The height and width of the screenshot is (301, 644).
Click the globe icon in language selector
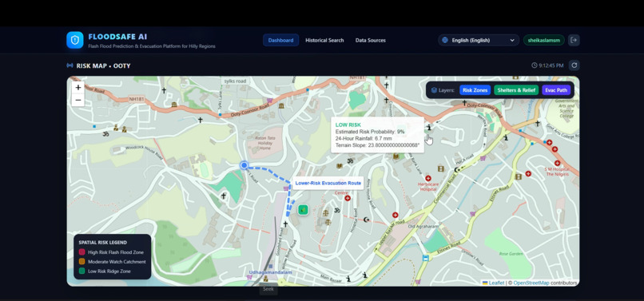point(445,40)
